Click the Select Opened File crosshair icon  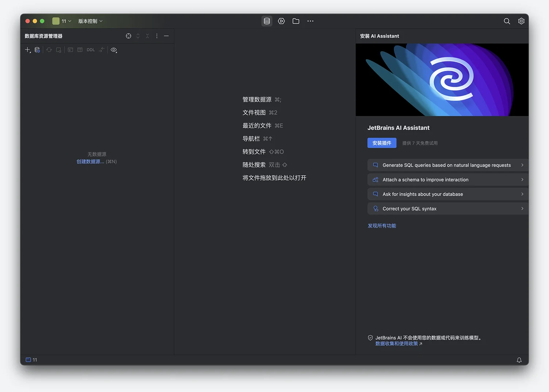point(128,36)
